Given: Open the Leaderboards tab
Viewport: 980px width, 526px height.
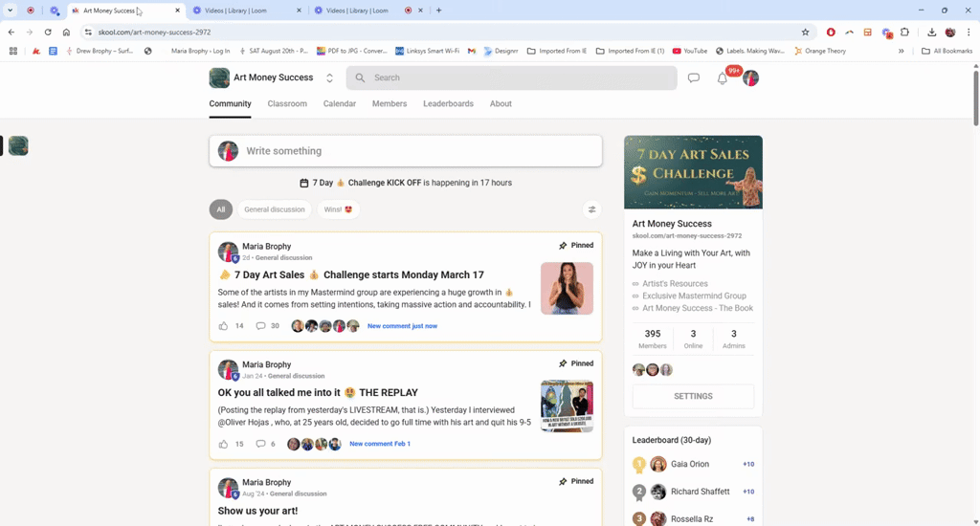Looking at the screenshot, I should [448, 103].
